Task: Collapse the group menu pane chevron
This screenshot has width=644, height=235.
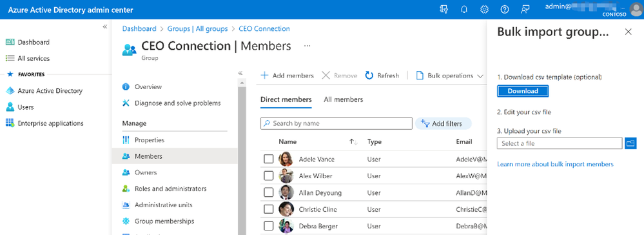Action: [x=240, y=73]
